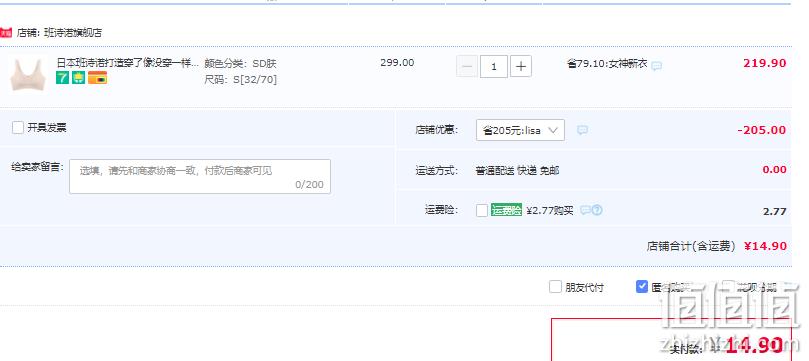The width and height of the screenshot is (809, 361).
Task: Click the info bubble beside store discount dropdown
Action: click(x=583, y=130)
